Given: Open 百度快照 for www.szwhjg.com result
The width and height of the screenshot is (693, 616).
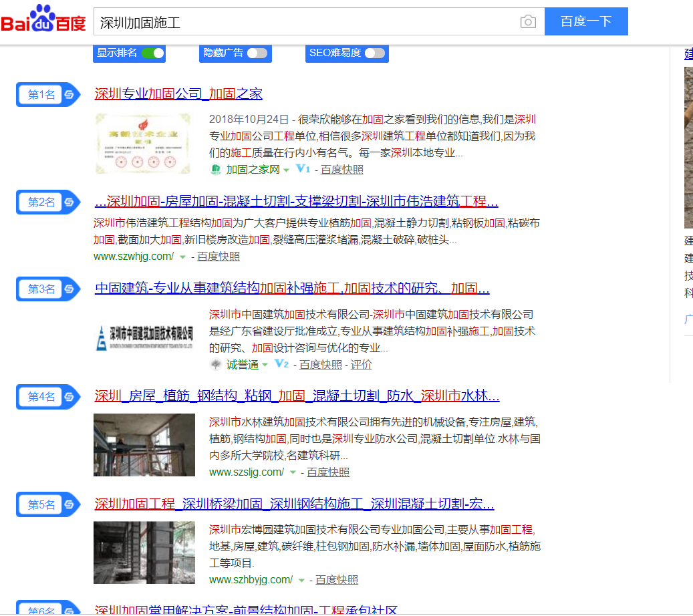Looking at the screenshot, I should pyautogui.click(x=219, y=257).
